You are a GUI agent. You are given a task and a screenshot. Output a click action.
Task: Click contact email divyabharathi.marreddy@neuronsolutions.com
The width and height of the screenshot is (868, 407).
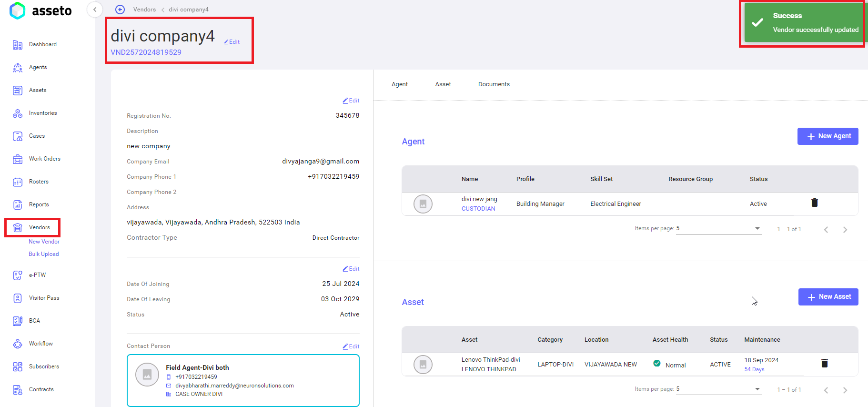[234, 386]
